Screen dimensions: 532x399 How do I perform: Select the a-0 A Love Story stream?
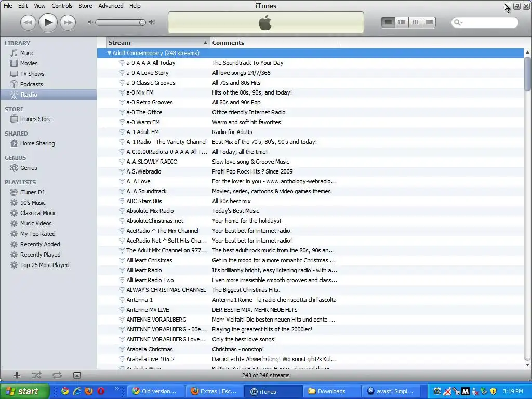(311, 73)
